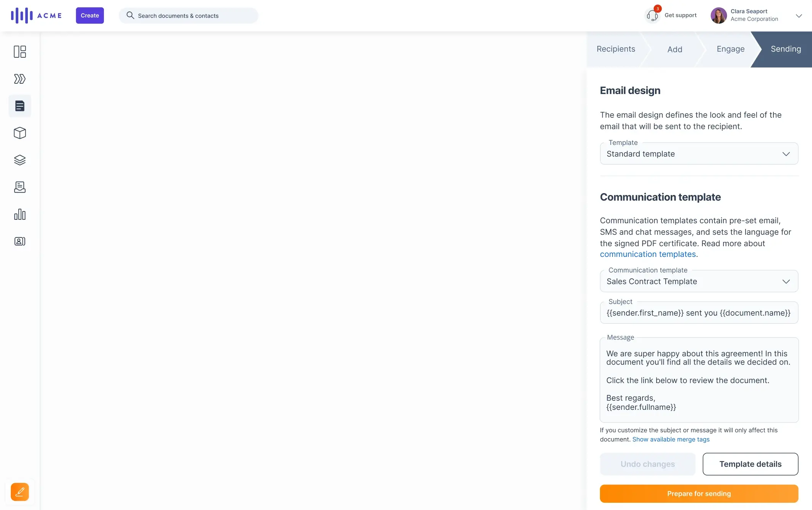Open Template details panel
812x510 pixels.
coord(751,464)
